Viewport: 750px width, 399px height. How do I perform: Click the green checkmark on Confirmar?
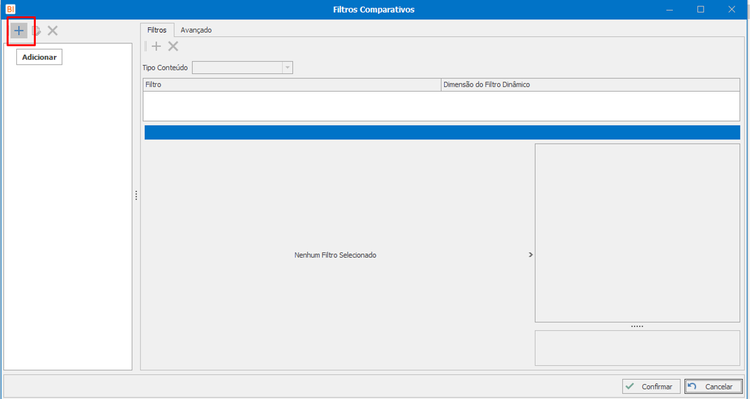[630, 386]
